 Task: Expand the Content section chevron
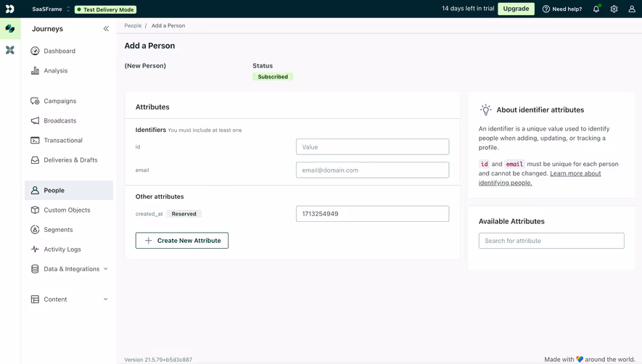106,299
